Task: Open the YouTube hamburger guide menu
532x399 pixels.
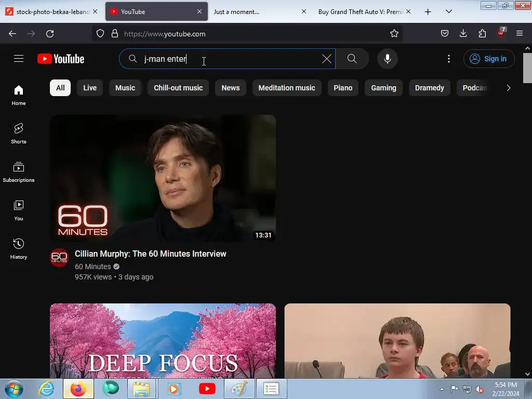Action: [19, 59]
